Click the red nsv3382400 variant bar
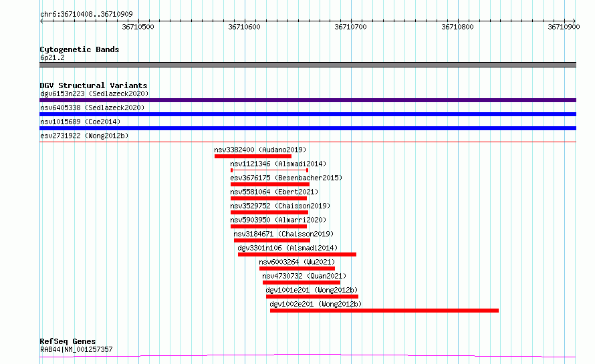 (253, 156)
